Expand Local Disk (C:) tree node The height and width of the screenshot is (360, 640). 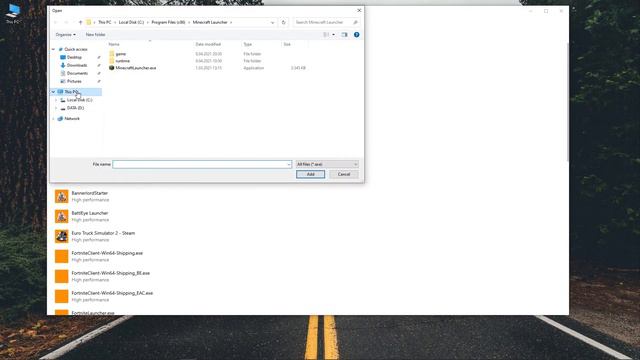[56, 100]
